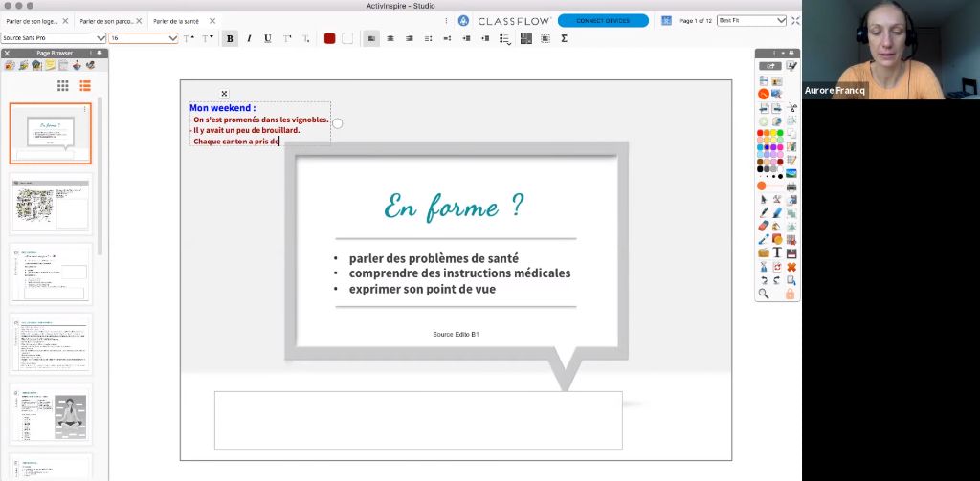
Task: Pin the Page Browser panel
Action: (x=100, y=54)
